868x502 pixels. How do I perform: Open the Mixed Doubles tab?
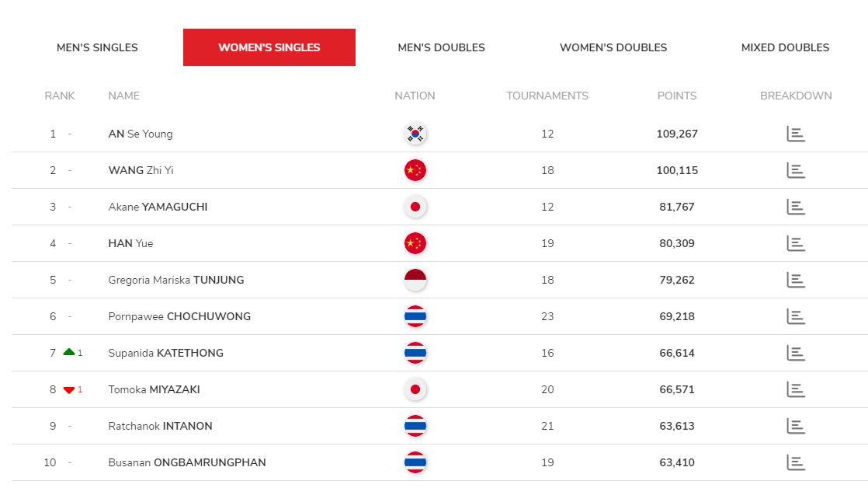click(x=785, y=47)
